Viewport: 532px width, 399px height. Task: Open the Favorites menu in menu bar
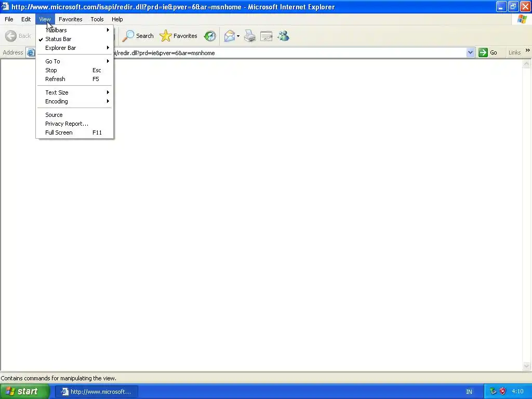[x=70, y=19]
